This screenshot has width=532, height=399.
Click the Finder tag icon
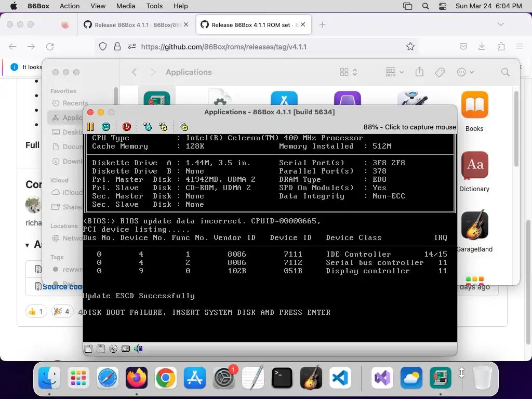(440, 72)
